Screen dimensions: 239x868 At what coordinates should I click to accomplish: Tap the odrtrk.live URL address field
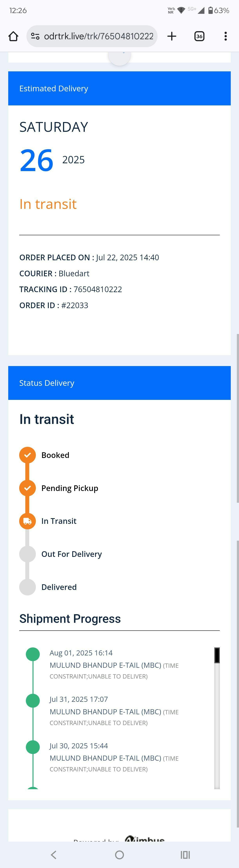[92, 36]
